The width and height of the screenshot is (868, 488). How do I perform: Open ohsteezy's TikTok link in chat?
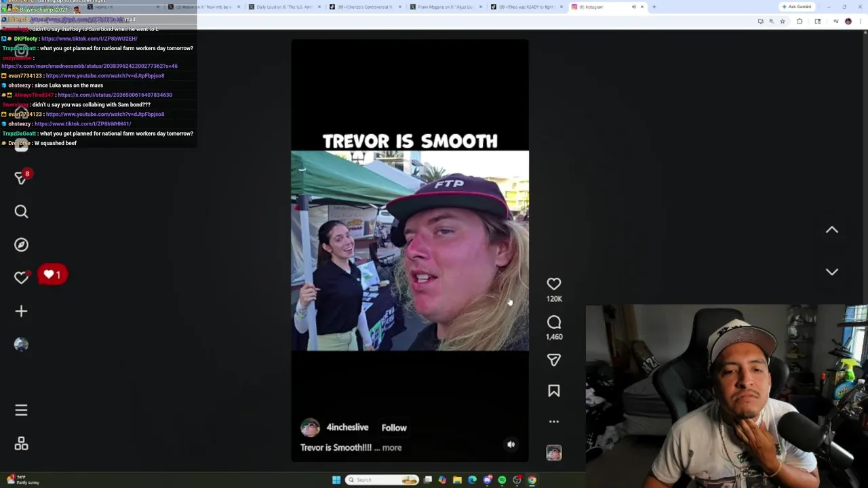83,123
